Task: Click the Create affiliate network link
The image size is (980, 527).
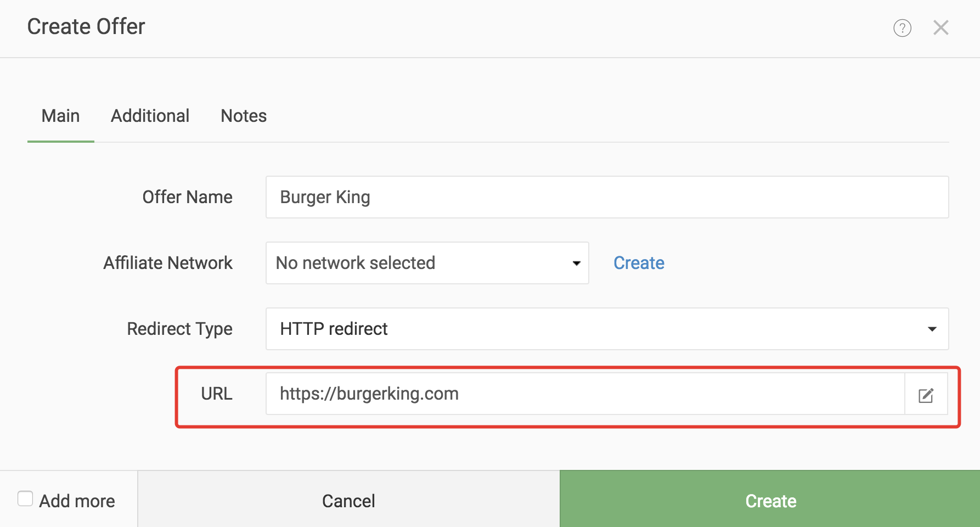Action: pos(639,263)
